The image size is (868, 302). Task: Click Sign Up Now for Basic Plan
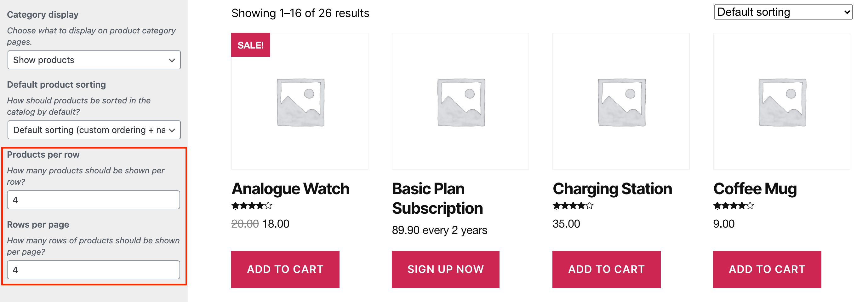pyautogui.click(x=445, y=269)
